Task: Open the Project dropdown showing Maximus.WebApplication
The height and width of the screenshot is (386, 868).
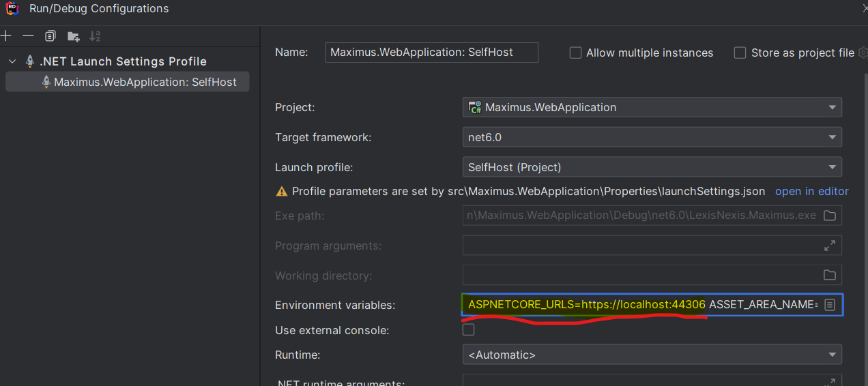Action: (x=652, y=107)
